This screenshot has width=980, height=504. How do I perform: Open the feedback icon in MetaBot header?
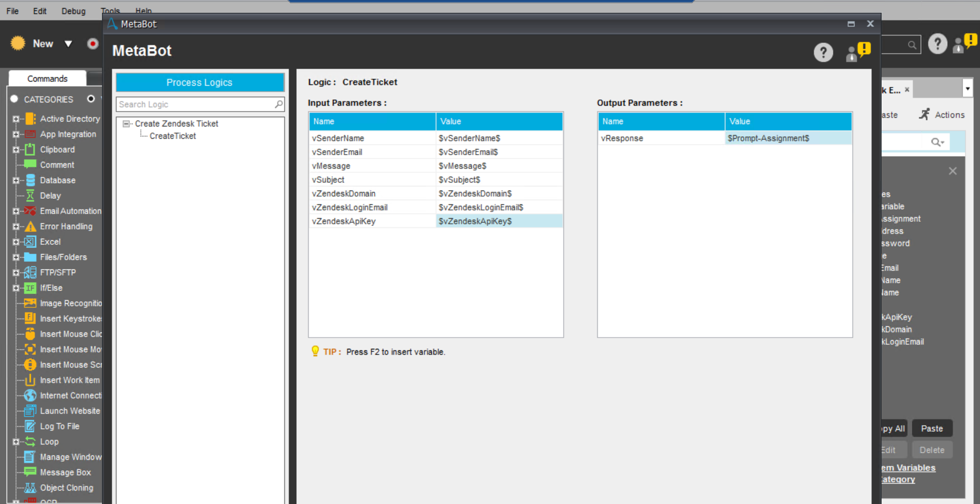[x=858, y=51]
